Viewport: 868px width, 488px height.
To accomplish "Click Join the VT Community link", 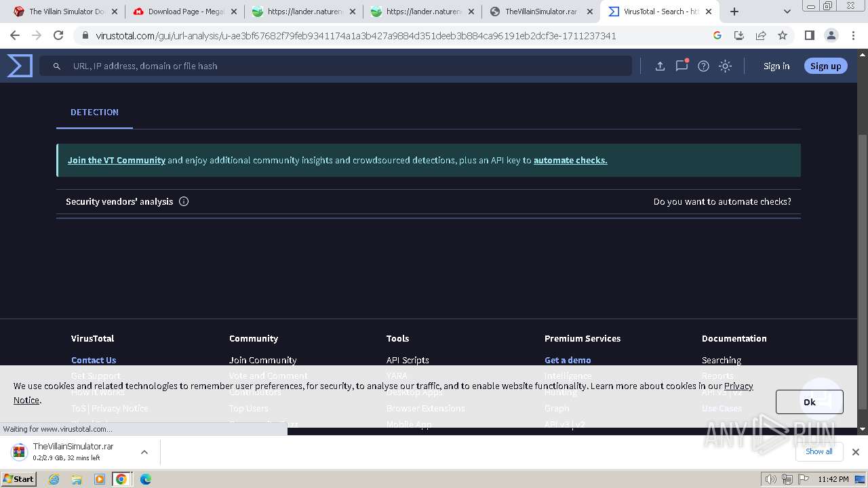I will [117, 161].
